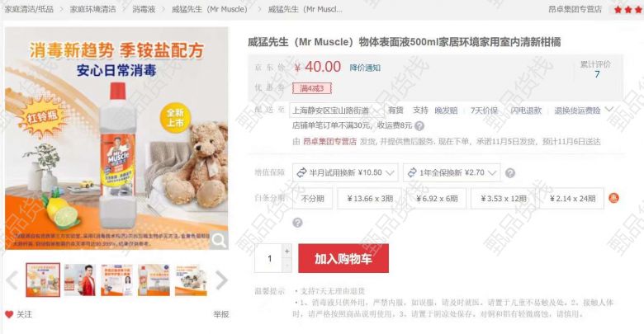644x334 pixels.
Task: Expand delivery address 上海静安区宝山路街道 selector
Action: [x=336, y=111]
